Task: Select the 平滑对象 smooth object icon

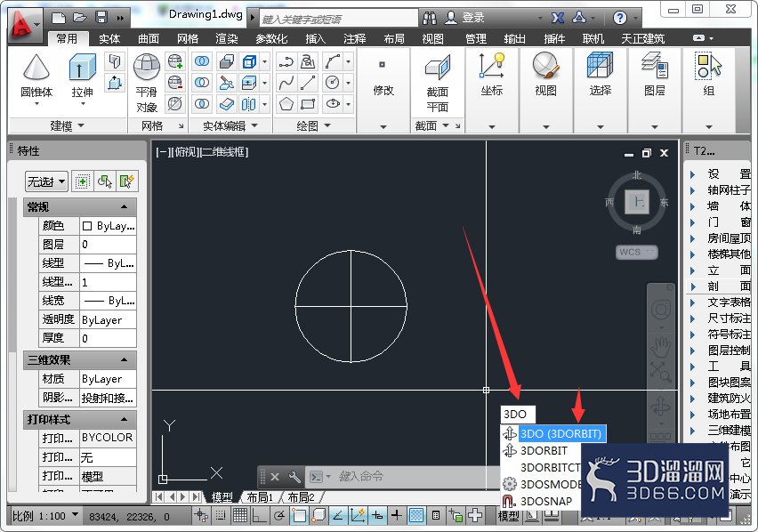Action: [147, 67]
